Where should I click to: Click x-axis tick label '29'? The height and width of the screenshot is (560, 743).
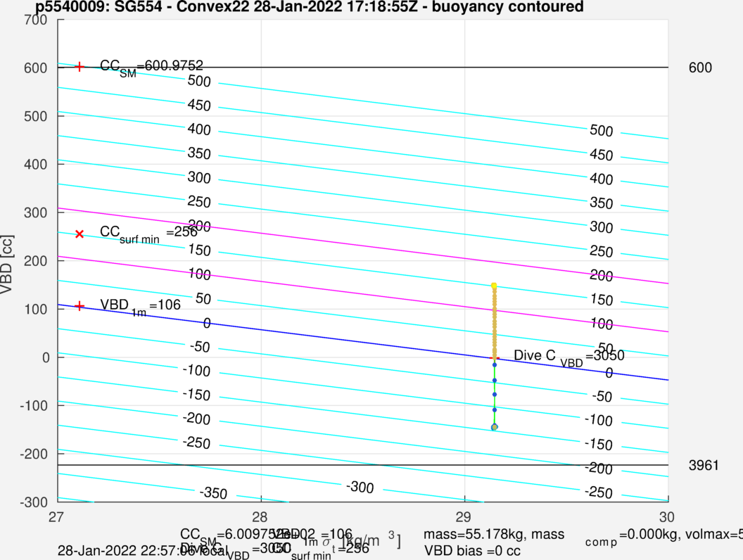(464, 516)
